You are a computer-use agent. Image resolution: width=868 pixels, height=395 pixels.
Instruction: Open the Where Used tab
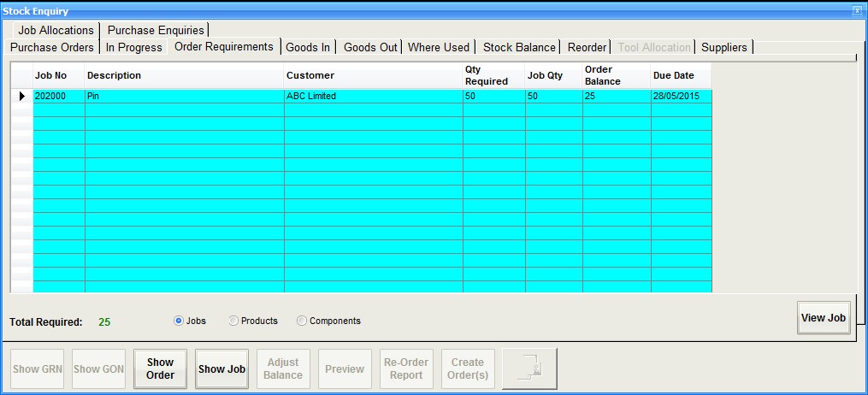coord(439,47)
